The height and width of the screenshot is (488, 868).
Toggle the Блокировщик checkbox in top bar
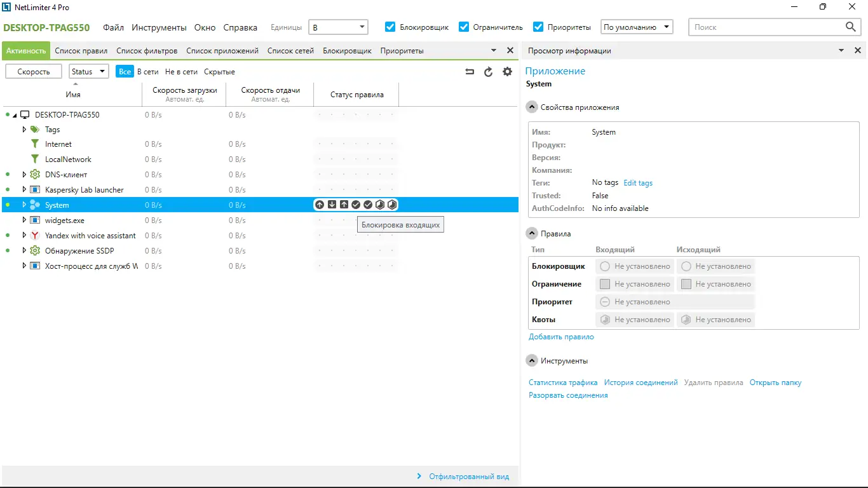pyautogui.click(x=391, y=27)
